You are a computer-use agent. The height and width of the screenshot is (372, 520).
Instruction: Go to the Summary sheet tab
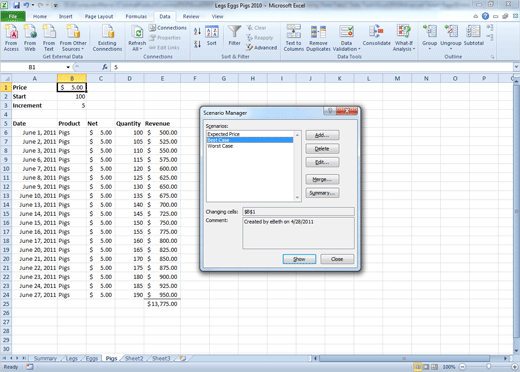(x=45, y=358)
